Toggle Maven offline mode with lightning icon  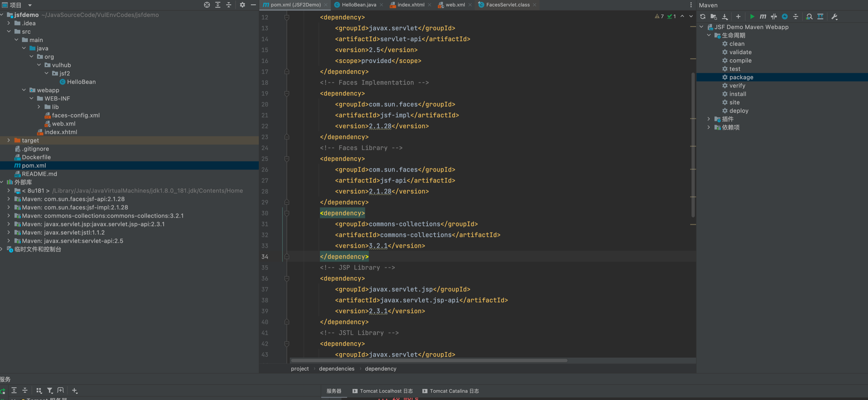click(x=785, y=17)
